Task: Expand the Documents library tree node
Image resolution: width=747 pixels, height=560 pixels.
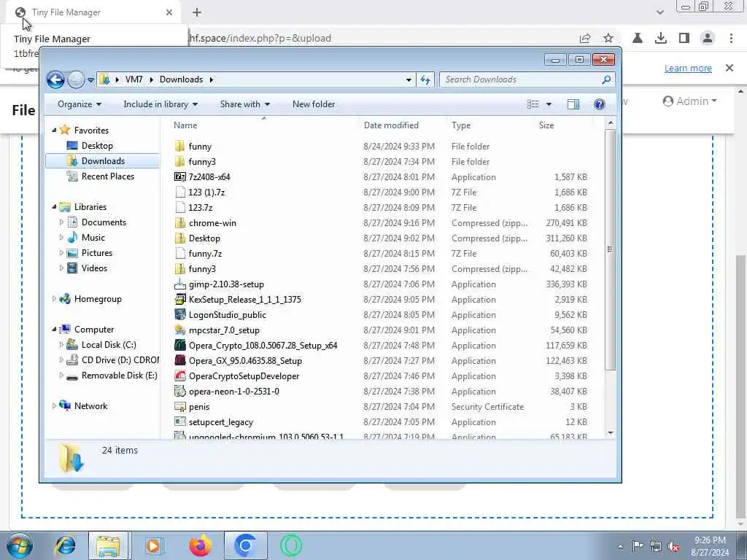Action: click(61, 222)
